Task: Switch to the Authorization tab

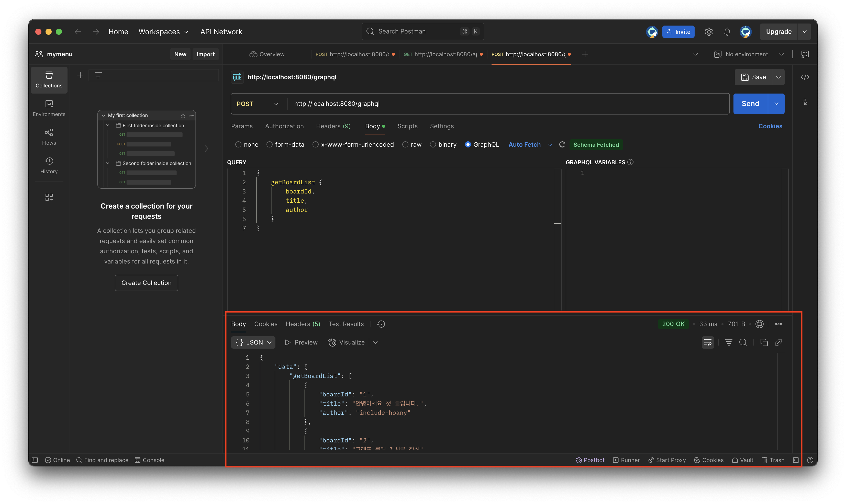Action: click(284, 126)
